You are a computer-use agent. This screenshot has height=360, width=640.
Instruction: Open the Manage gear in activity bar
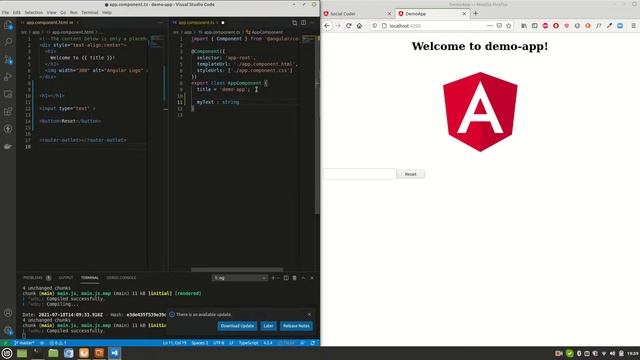tap(8, 330)
